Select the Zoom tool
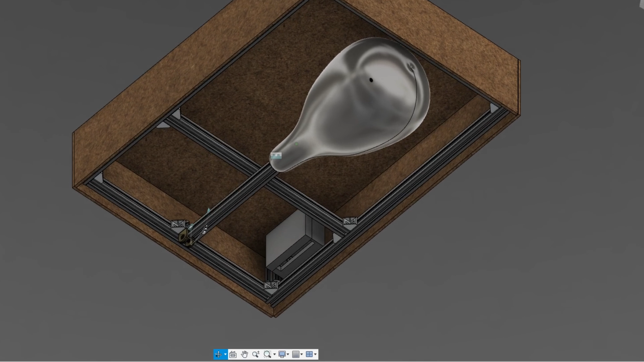Image resolution: width=644 pixels, height=362 pixels. pos(256,354)
